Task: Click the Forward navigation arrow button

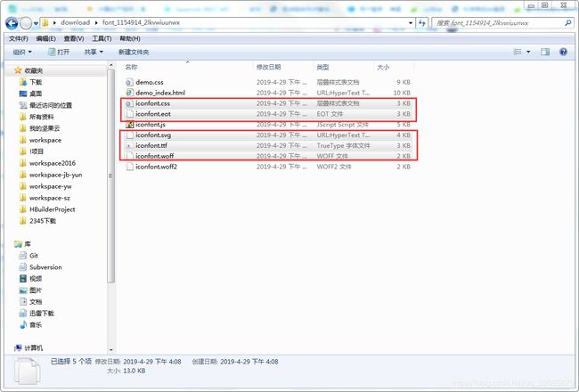Action: [x=26, y=23]
